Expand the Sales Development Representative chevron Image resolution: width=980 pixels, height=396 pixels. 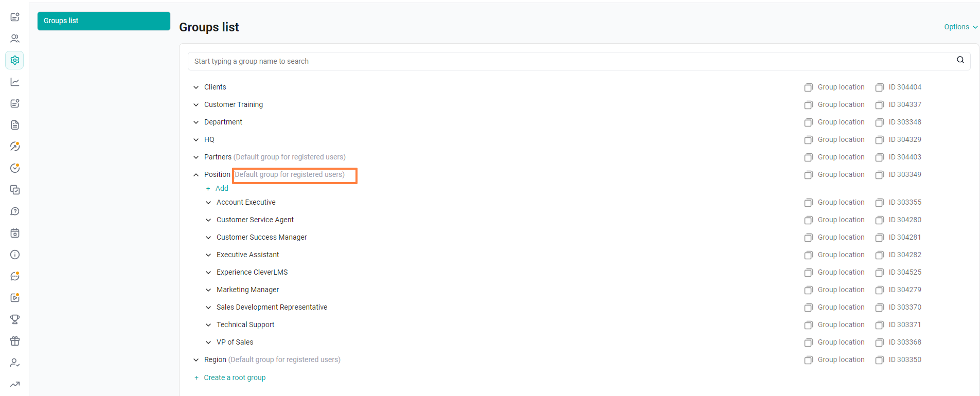(x=208, y=308)
